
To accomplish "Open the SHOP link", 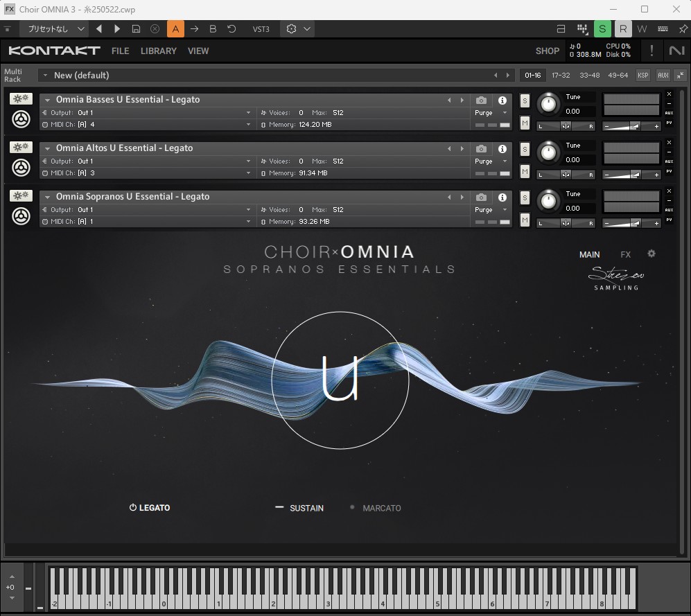I will pyautogui.click(x=548, y=51).
